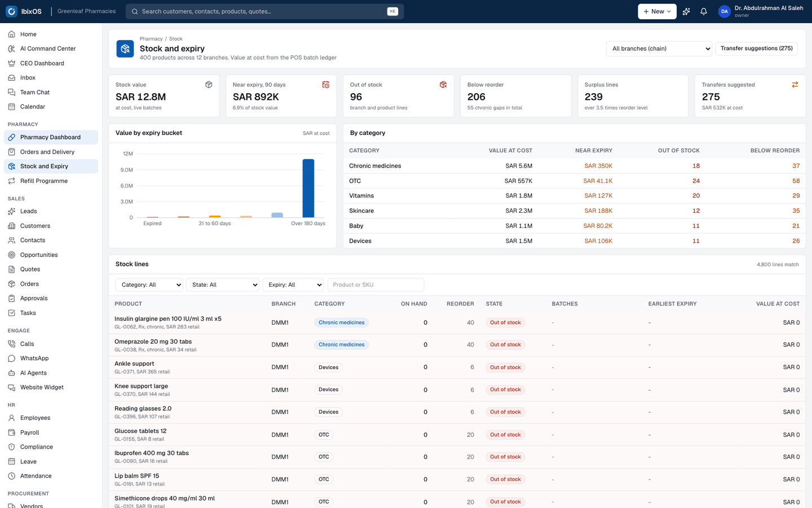Click the Near expiry calendar icon
The image size is (812, 508).
326,85
